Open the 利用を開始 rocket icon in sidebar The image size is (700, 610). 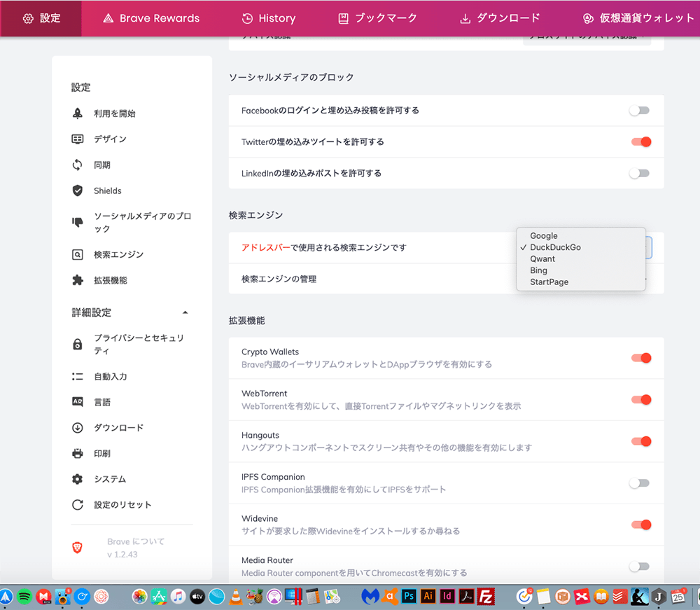tap(77, 113)
